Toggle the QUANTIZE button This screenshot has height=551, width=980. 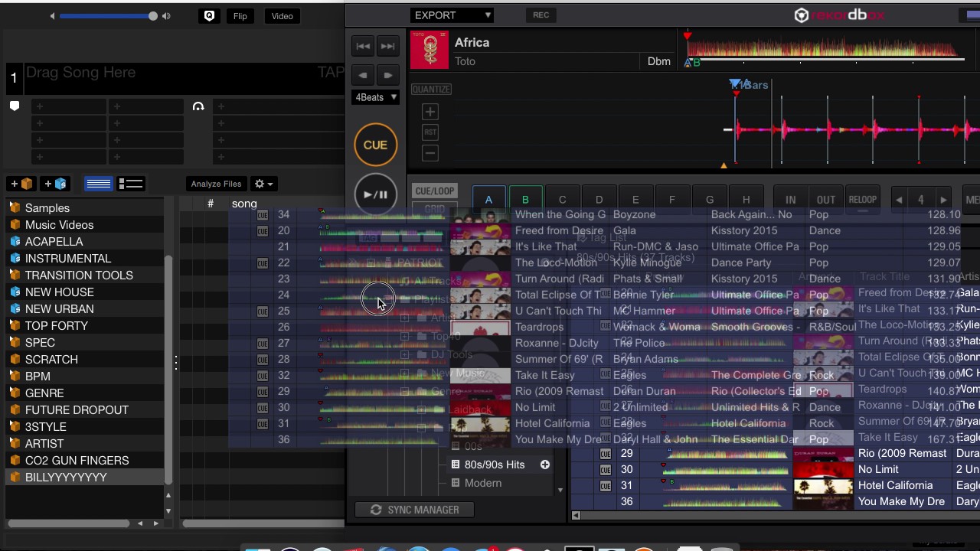coord(431,89)
